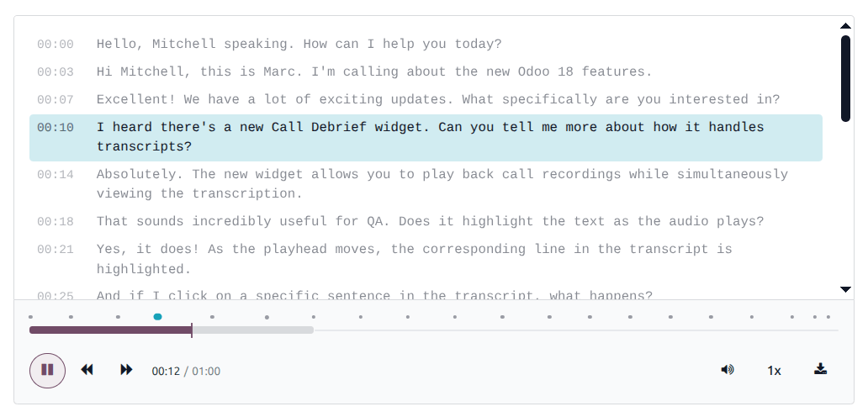Viewport: 868px width, 417px height.
Task: Click the last timeline marker dot
Action: [828, 317]
